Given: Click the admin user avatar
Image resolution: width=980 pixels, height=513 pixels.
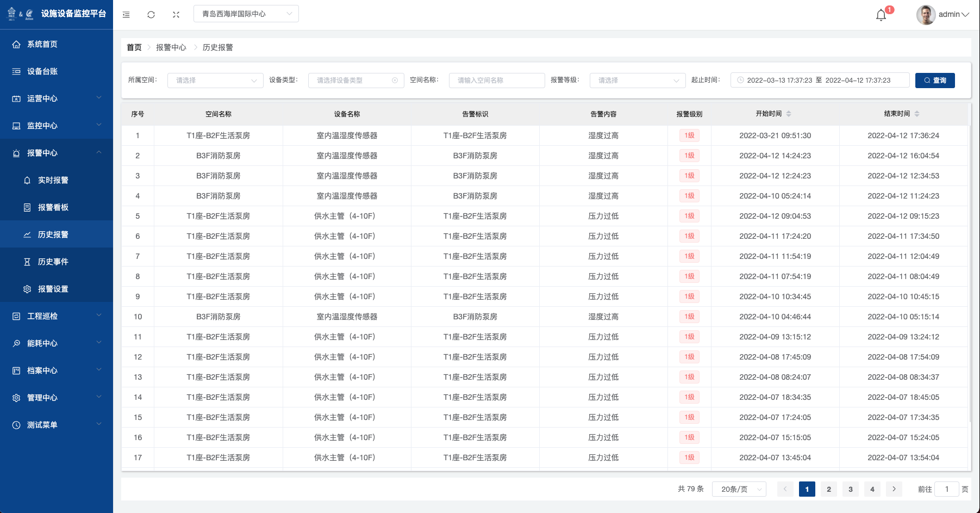Looking at the screenshot, I should [926, 15].
